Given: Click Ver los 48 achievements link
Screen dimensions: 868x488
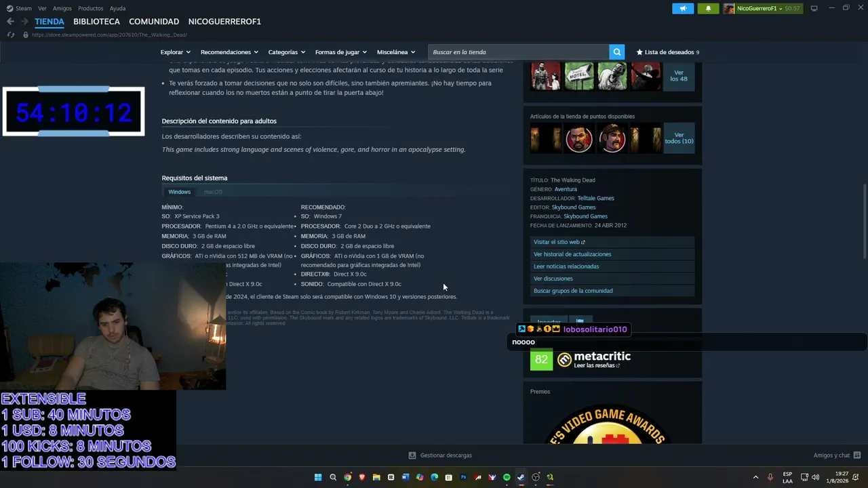Looking at the screenshot, I should (x=679, y=76).
